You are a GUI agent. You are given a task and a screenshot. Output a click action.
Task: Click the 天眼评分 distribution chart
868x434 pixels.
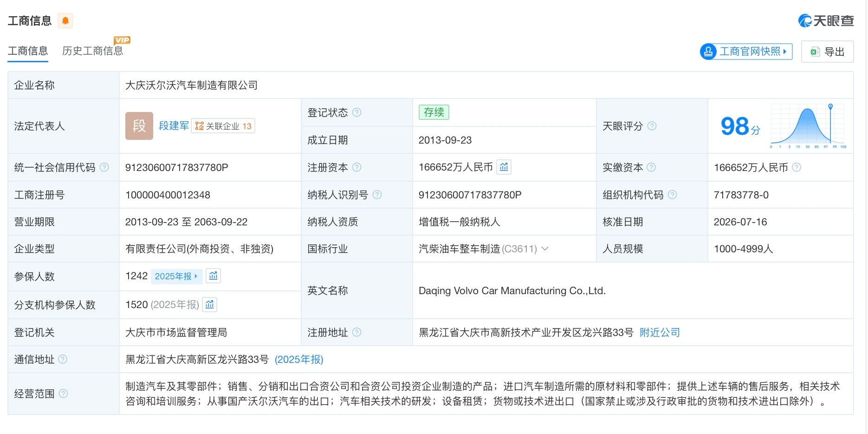tap(808, 126)
